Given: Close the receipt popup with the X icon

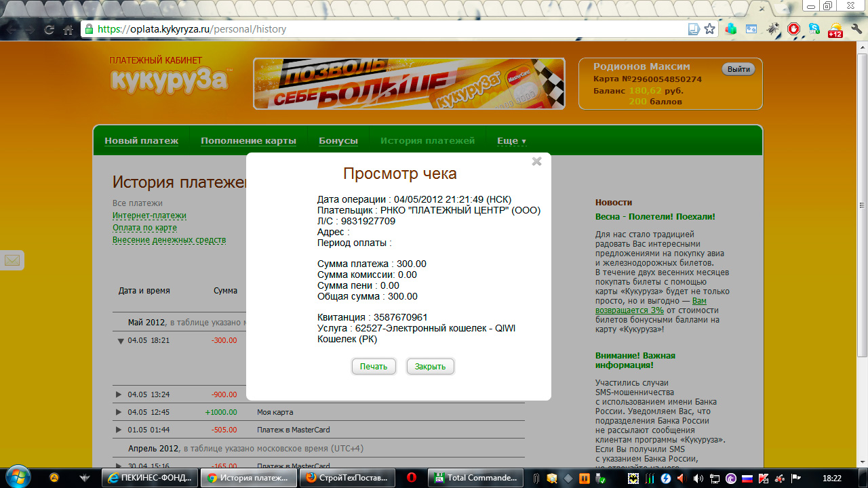Looking at the screenshot, I should point(536,161).
